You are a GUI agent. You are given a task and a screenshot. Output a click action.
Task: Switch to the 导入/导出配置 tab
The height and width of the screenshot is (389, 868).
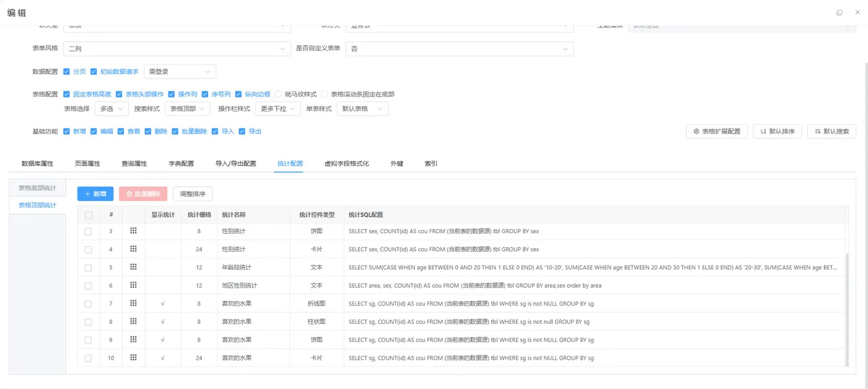pos(236,163)
